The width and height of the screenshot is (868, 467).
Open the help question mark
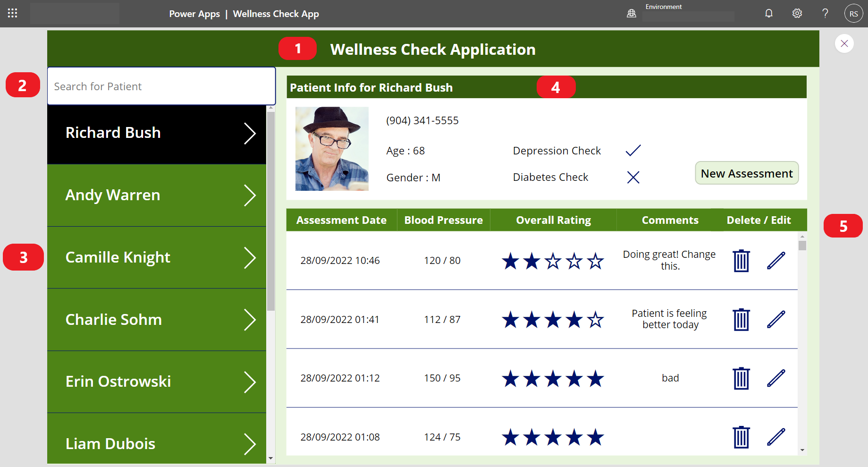tap(825, 13)
